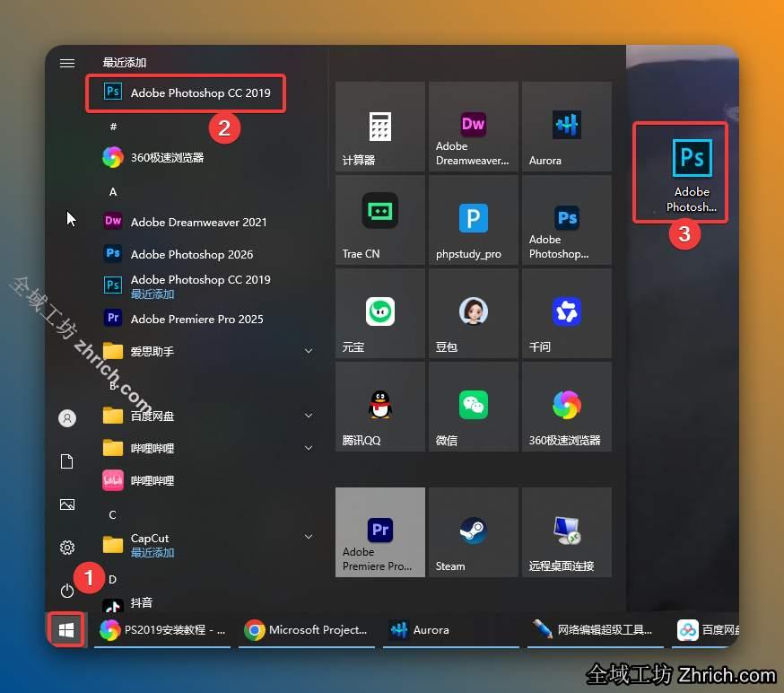Open Adobe Photoshop CC 2019 under recently added

(x=186, y=93)
